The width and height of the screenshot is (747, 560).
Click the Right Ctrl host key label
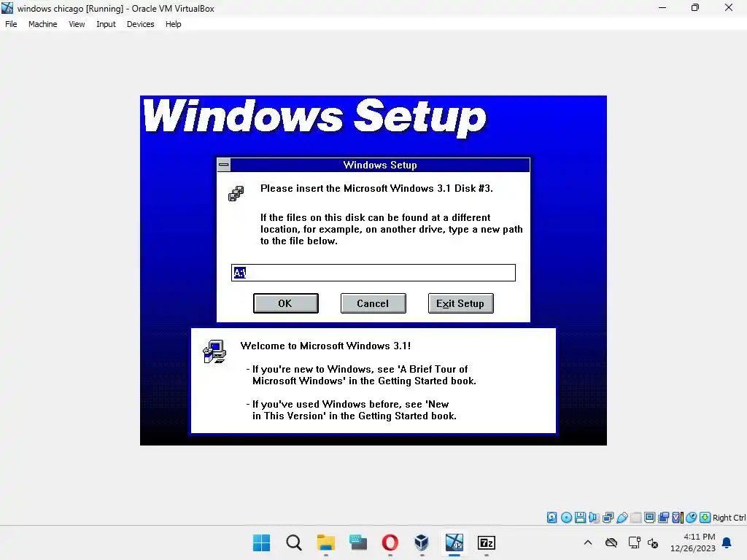729,518
